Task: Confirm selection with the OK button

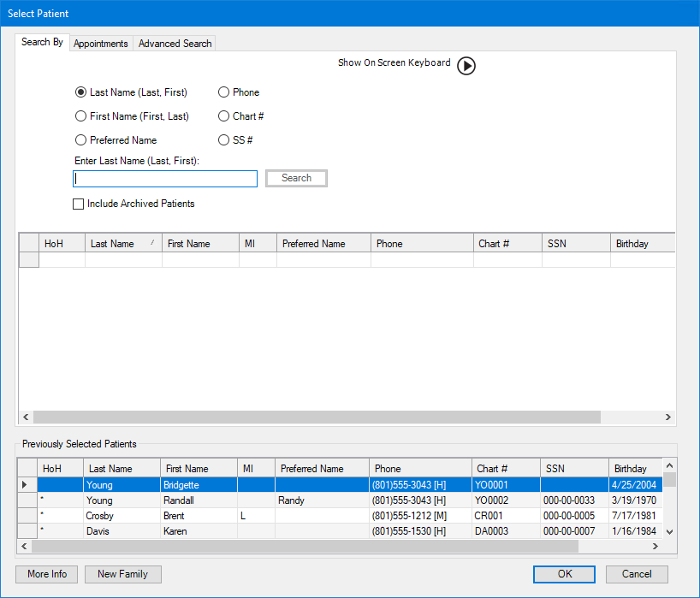Action: pyautogui.click(x=564, y=574)
